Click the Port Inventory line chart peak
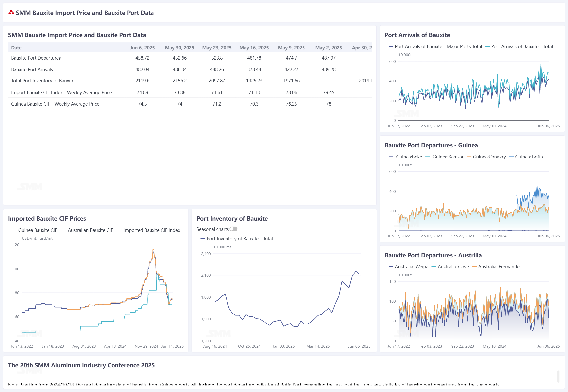The width and height of the screenshot is (568, 392). click(356, 271)
